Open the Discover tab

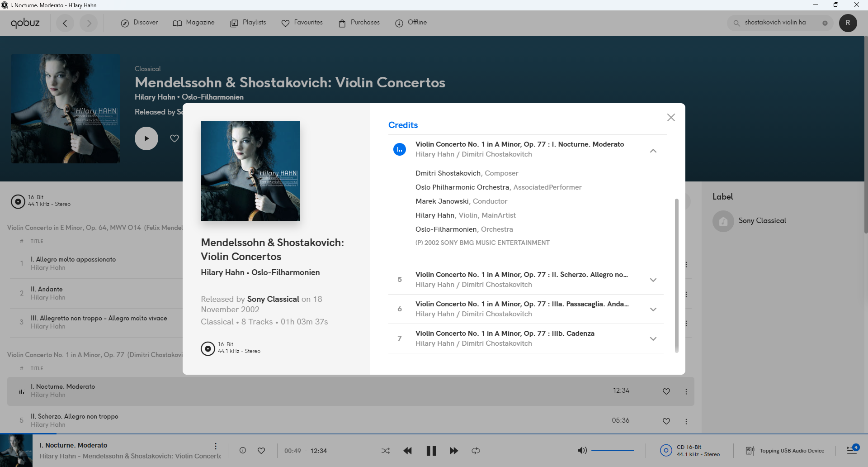tap(139, 23)
